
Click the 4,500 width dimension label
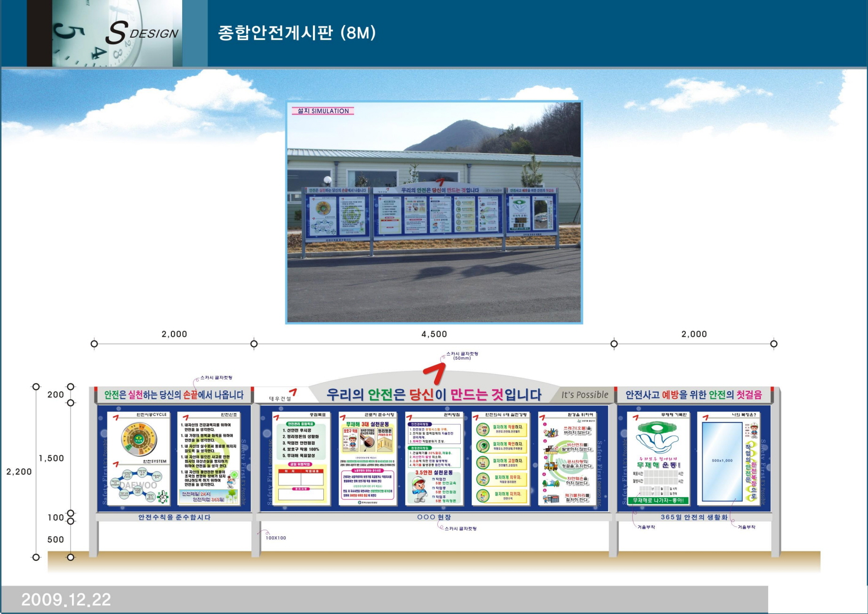pyautogui.click(x=434, y=334)
